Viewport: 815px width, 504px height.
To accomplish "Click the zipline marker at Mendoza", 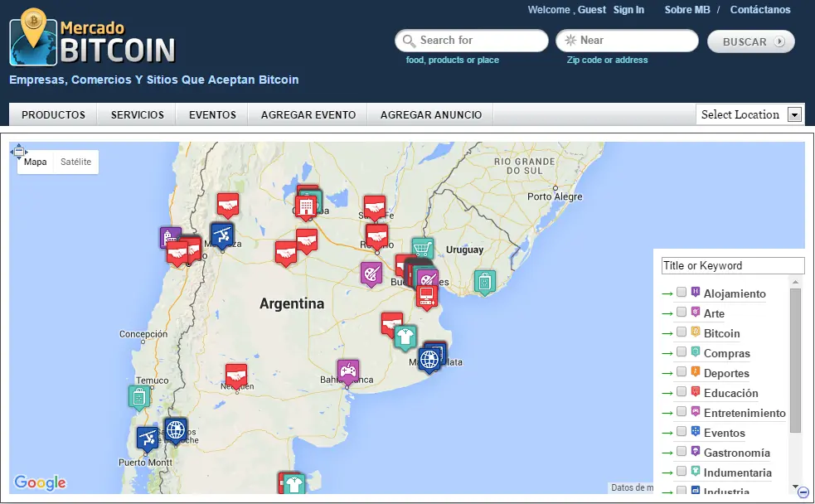I will pyautogui.click(x=222, y=236).
